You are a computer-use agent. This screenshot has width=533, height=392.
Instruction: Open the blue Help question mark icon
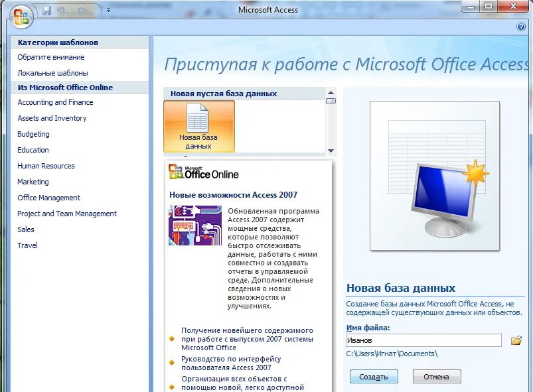pyautogui.click(x=521, y=27)
